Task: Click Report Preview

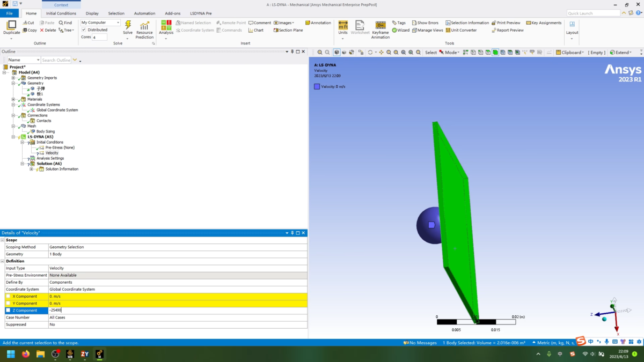Action: point(507,30)
